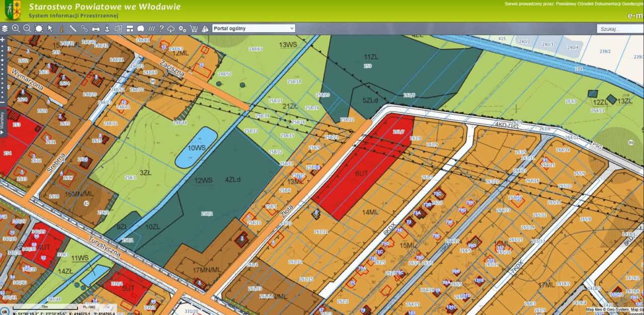Screen dimensions: 644x315
Task: Expand the Warstwy side panel tab
Action: [x=2, y=122]
